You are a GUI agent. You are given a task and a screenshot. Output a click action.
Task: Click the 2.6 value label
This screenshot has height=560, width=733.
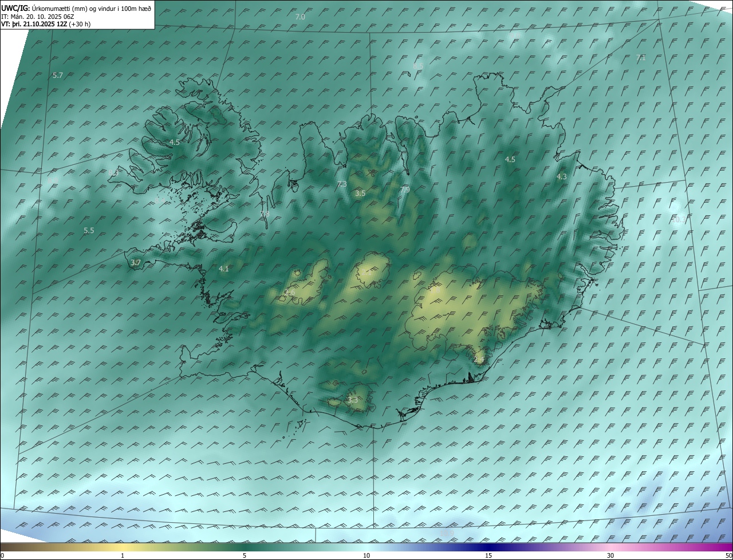pyautogui.click(x=290, y=293)
